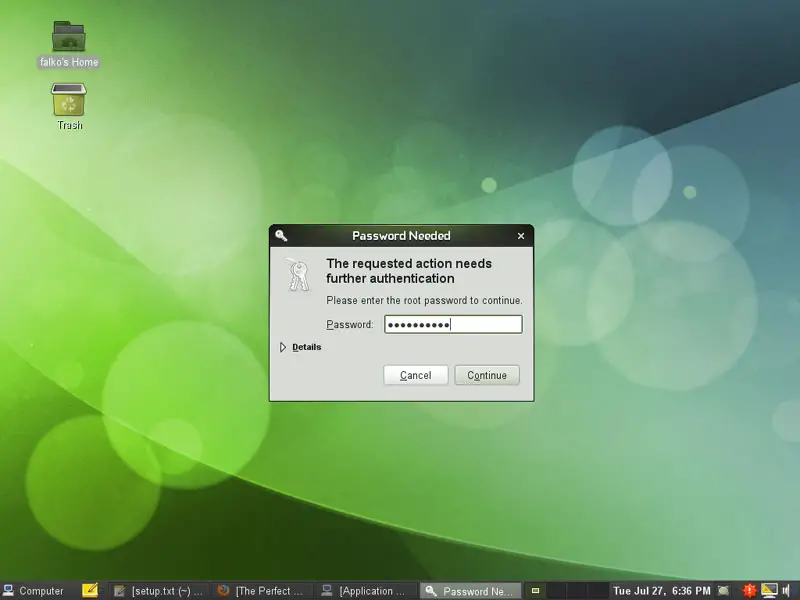Click the key icon in the dialog title bar
Screen dimensions: 800x600
point(281,235)
